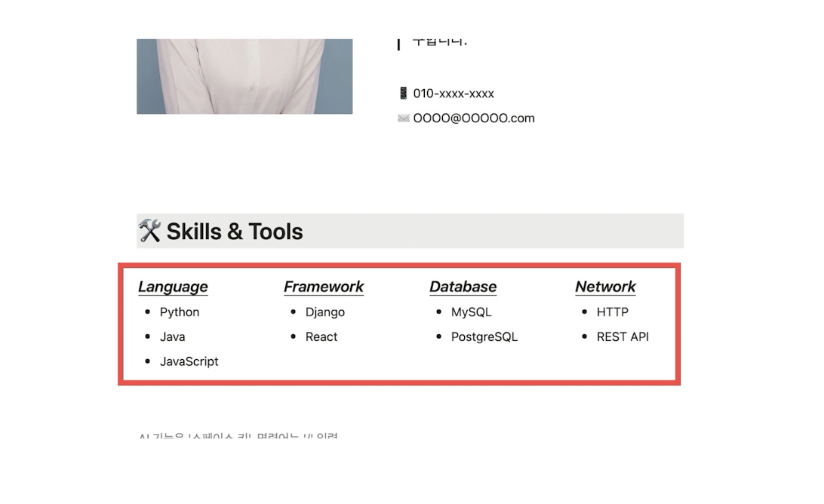Viewport: 824px width, 504px height.
Task: Click the phone emoji next to 010-xxxx-xxxx
Action: (403, 94)
